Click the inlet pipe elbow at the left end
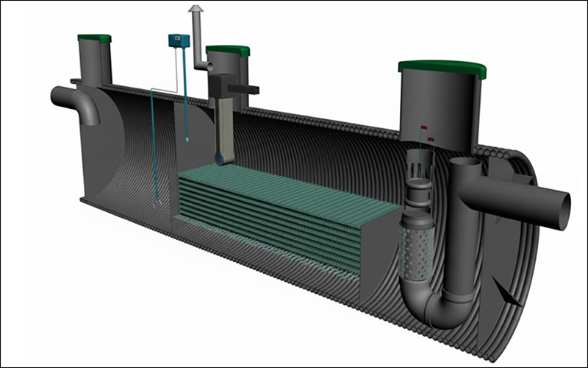This screenshot has height=368, width=588. [76, 103]
